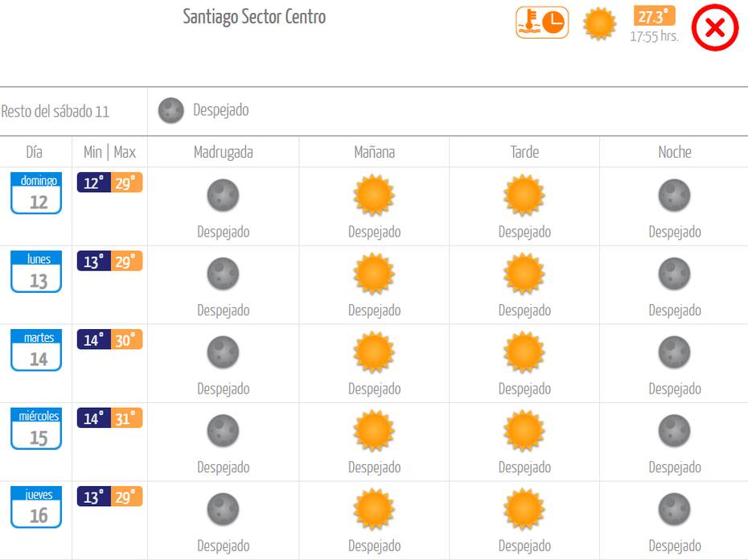The width and height of the screenshot is (748, 560).
Task: Click jueves's 29° maximum temperature
Action: tap(126, 496)
